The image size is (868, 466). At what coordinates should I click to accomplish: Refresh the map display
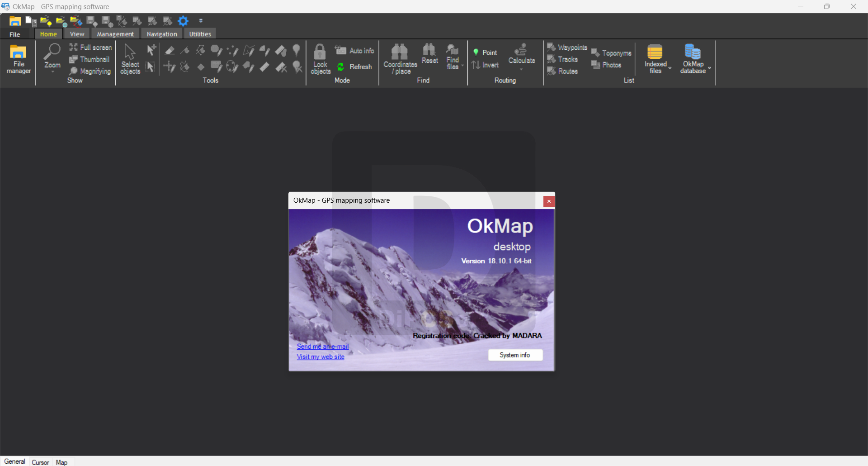pyautogui.click(x=355, y=67)
